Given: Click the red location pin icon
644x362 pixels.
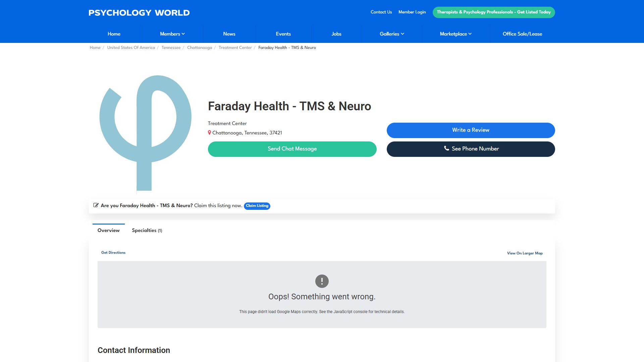Looking at the screenshot, I should coord(209,133).
